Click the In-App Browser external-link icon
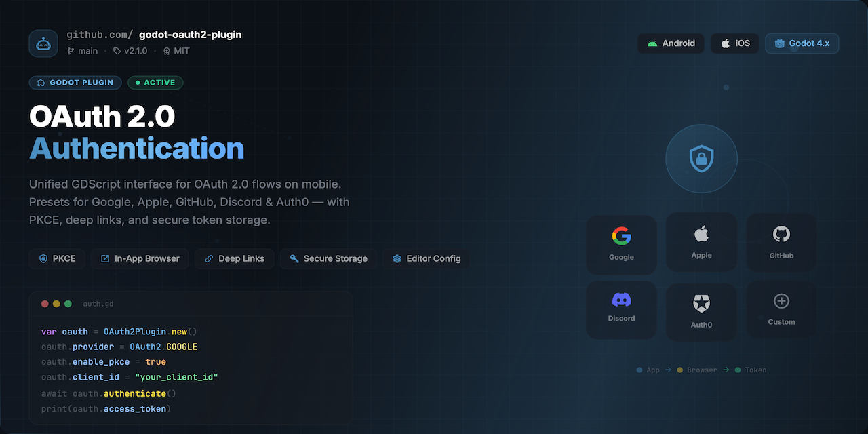 coord(105,258)
